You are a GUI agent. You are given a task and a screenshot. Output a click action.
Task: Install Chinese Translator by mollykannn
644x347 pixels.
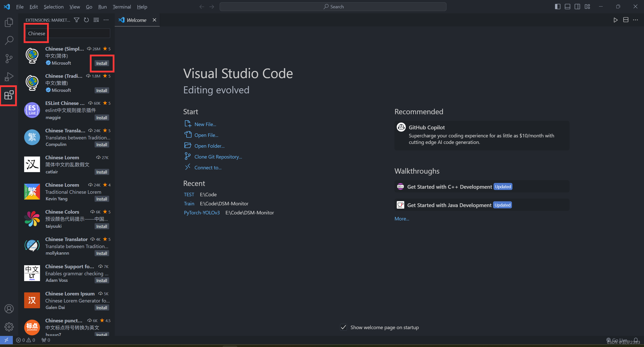(102, 253)
